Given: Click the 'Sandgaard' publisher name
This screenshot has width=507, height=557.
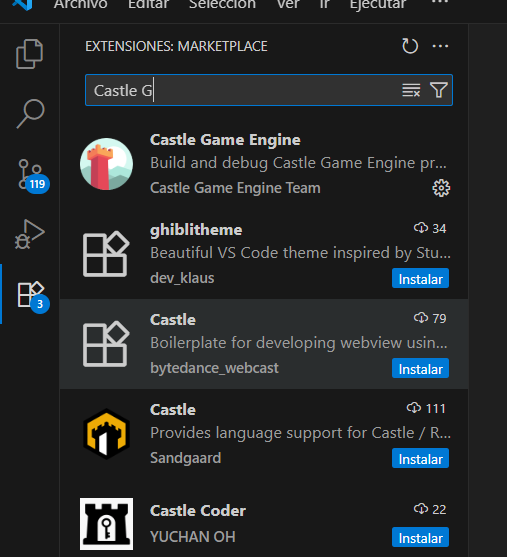Looking at the screenshot, I should click(185, 458).
